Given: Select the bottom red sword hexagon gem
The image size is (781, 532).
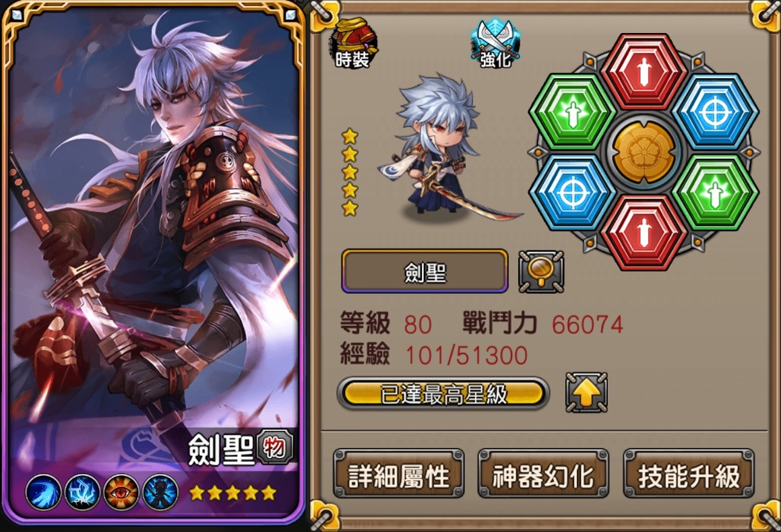Looking at the screenshot, I should click(644, 234).
